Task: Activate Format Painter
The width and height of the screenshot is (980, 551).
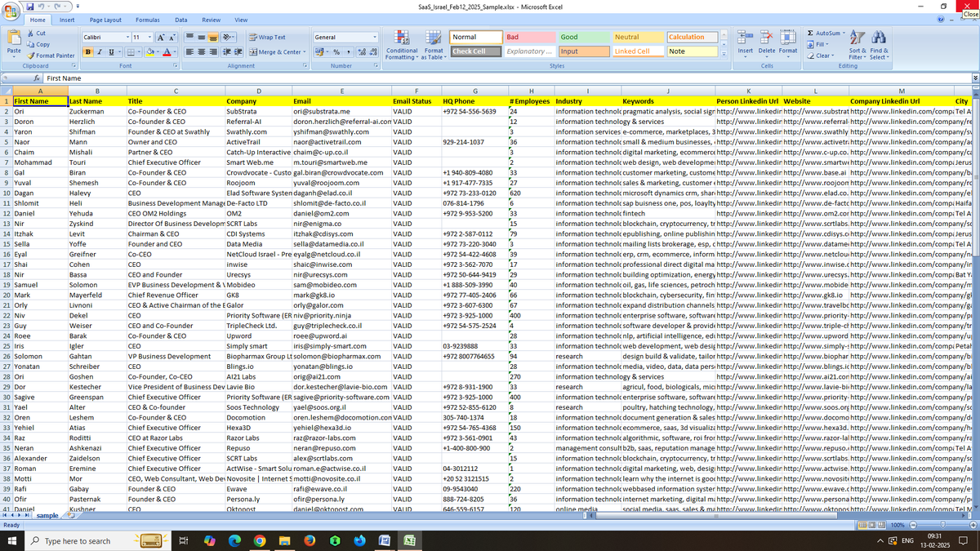Action: click(x=52, y=55)
